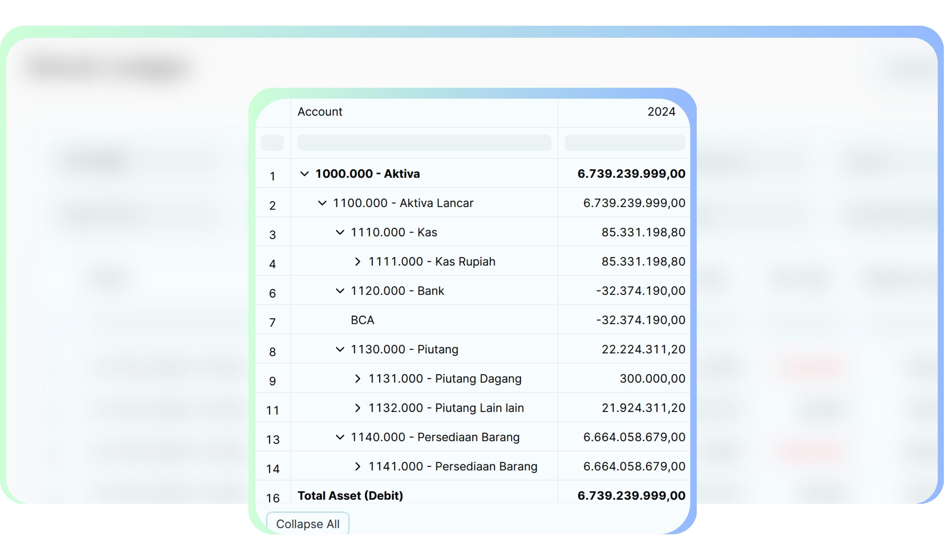Collapse the 1100.000 - Aktiva Lancar chevron

pos(322,204)
